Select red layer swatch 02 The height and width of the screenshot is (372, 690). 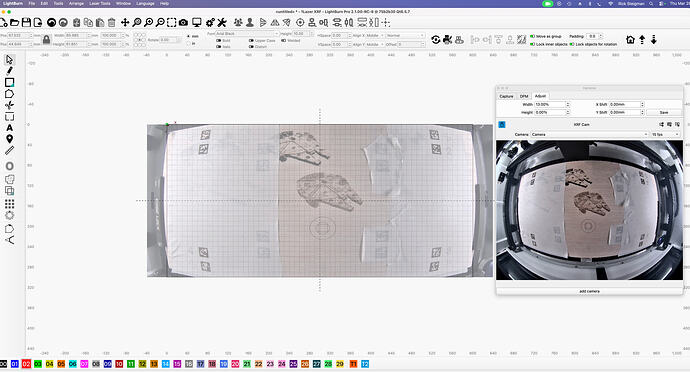[26, 364]
